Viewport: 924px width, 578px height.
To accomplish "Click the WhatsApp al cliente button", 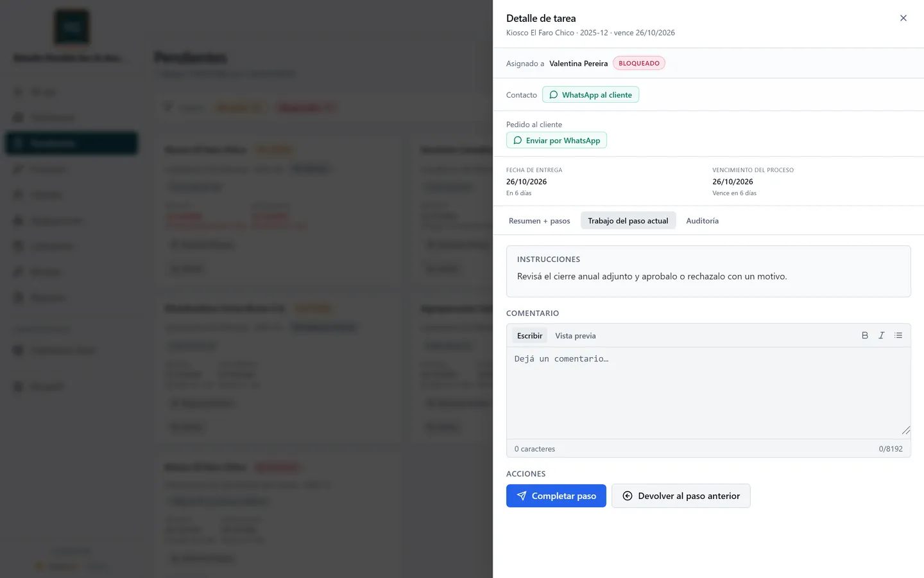I will click(590, 94).
